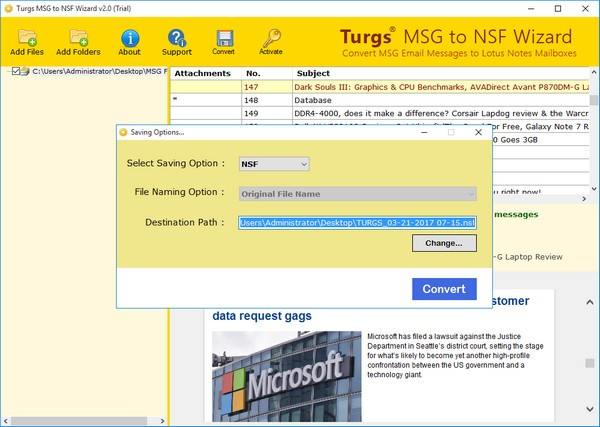The height and width of the screenshot is (427, 600).
Task: Sort by the Attachments column header
Action: pyautogui.click(x=203, y=73)
